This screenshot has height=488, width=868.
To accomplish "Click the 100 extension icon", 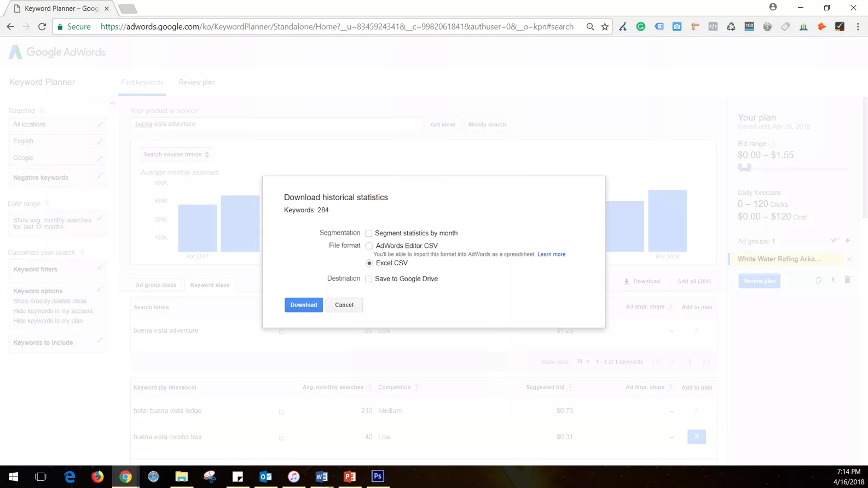I will pyautogui.click(x=749, y=26).
